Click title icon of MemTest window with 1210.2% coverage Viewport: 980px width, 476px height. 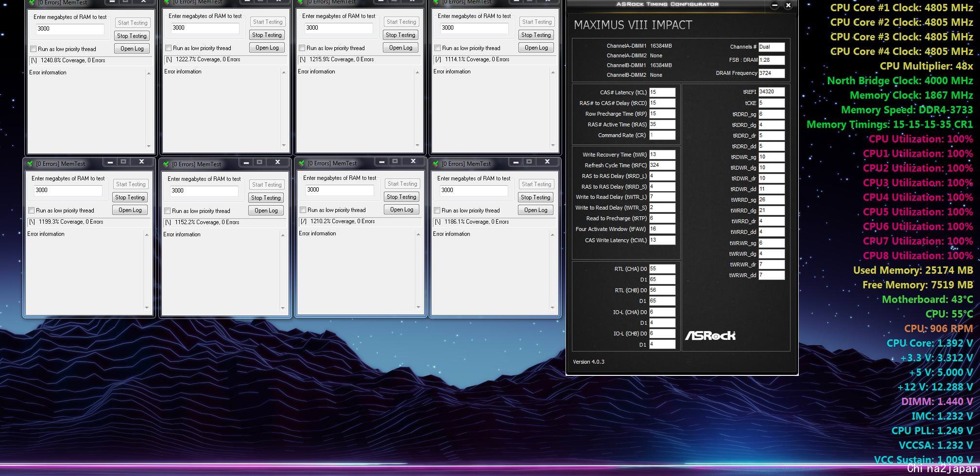302,163
